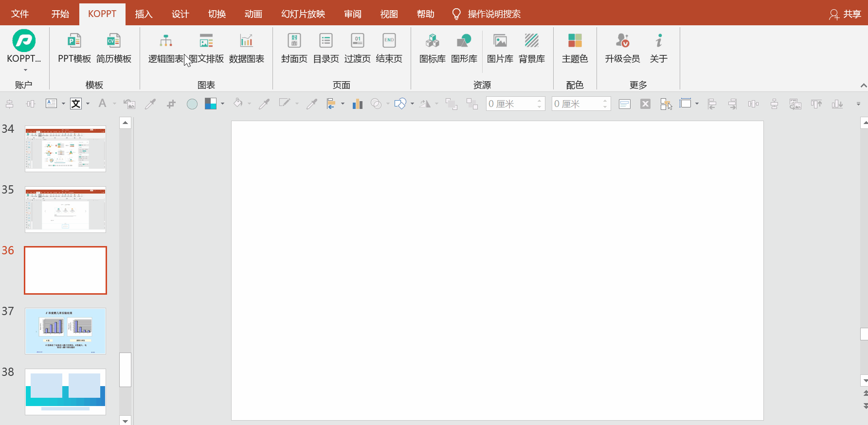The image size is (868, 425).
Task: Open the 图形库 shape library
Action: (x=464, y=48)
